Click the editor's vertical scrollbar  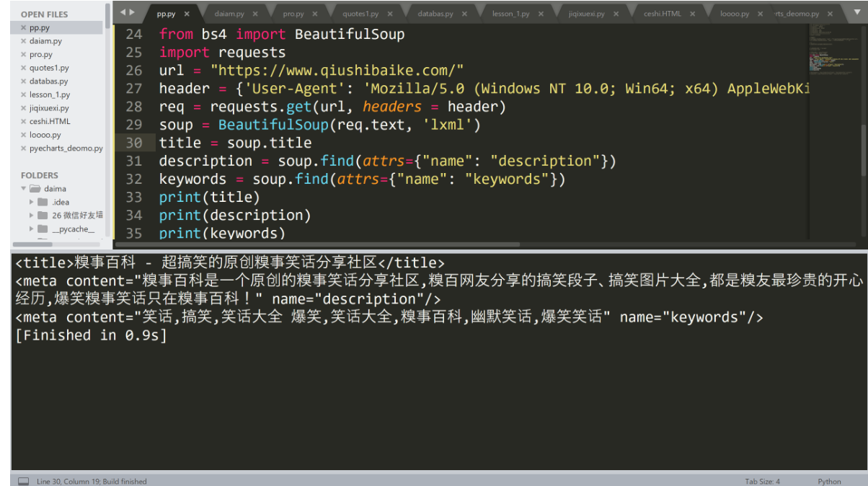coord(864,149)
